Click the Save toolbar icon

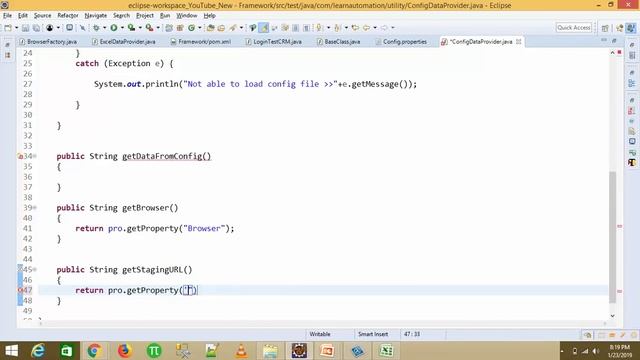point(25,28)
